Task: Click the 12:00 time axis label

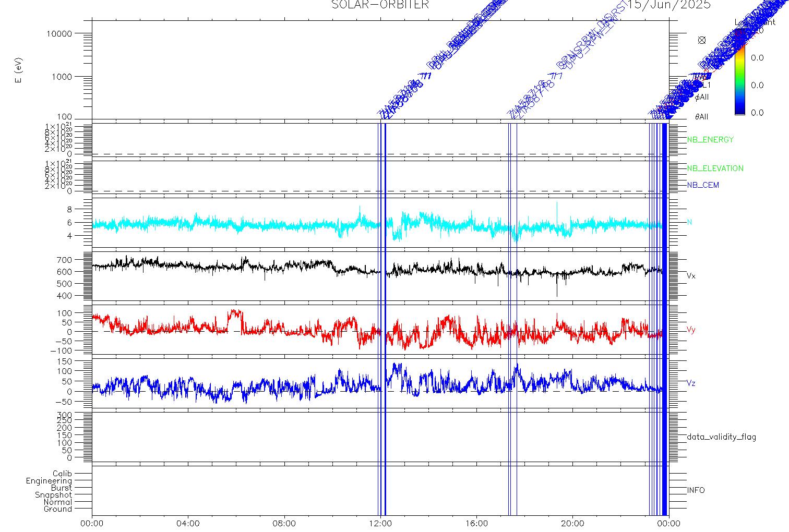Action: tap(380, 523)
